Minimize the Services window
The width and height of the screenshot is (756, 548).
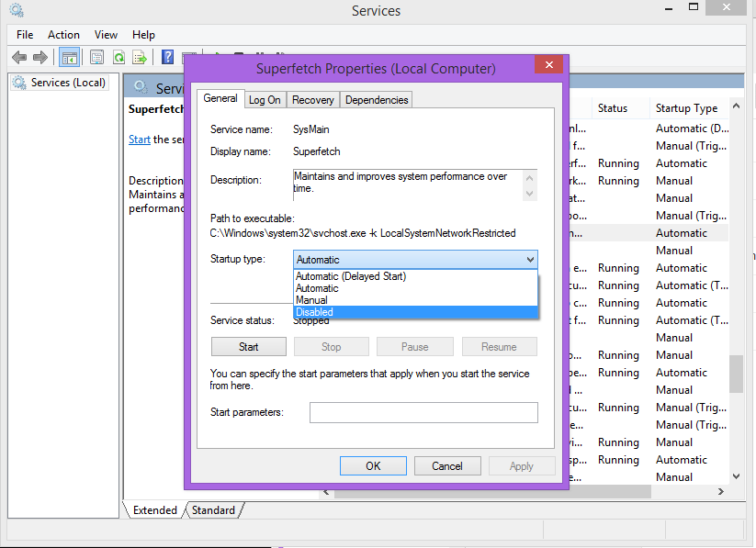[x=669, y=8]
